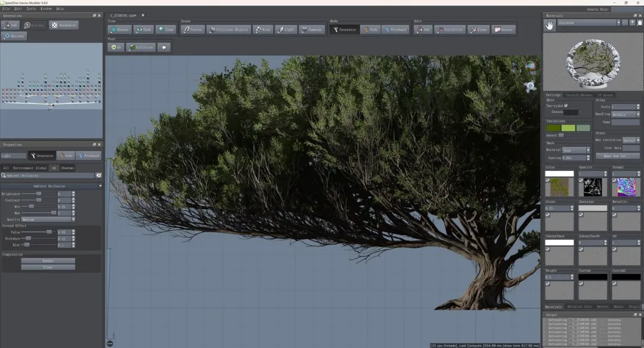Click the Render button under Computation
Image resolution: width=644 pixels, height=348 pixels.
tap(48, 261)
